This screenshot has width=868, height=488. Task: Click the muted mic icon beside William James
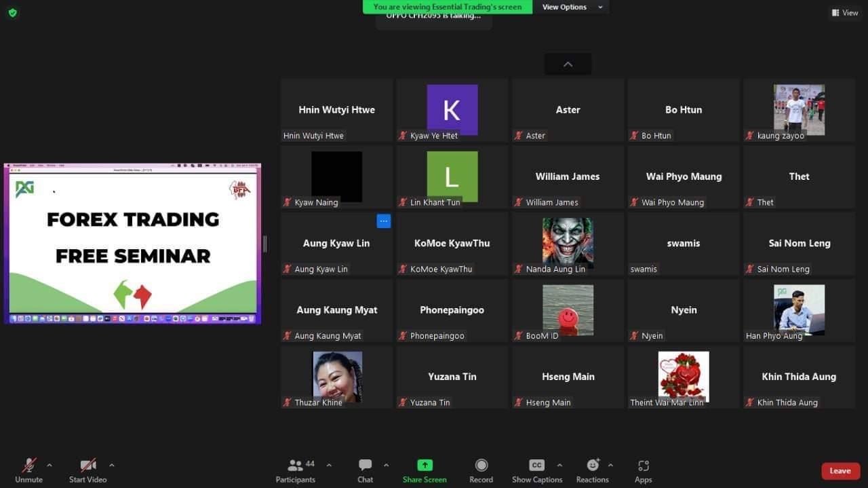click(x=519, y=202)
